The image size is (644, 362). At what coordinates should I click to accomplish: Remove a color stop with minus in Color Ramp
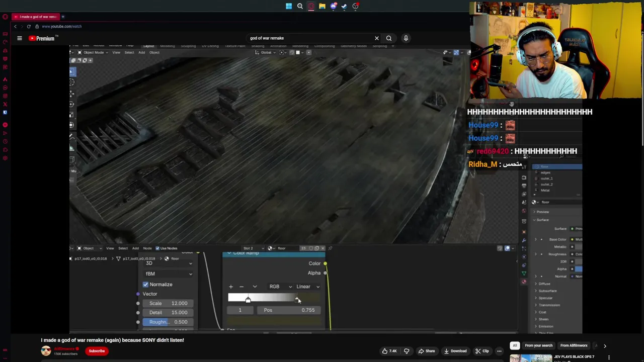[242, 287]
